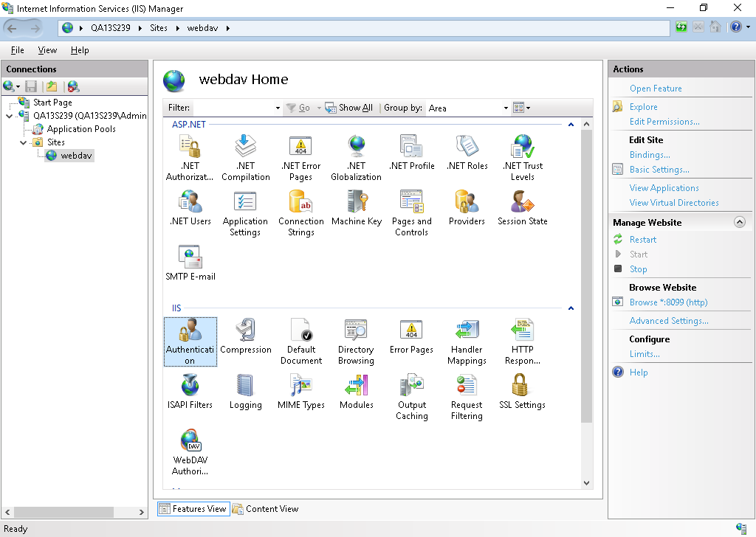Click the Bindings link in Actions
The width and height of the screenshot is (756, 537).
[x=650, y=155]
